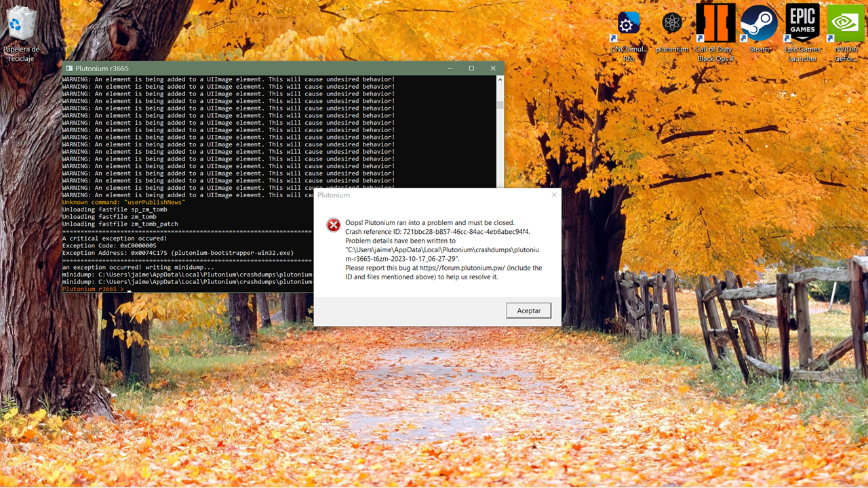Click the Plutonium r3665 console title bar
The width and height of the screenshot is (868, 488).
click(271, 68)
